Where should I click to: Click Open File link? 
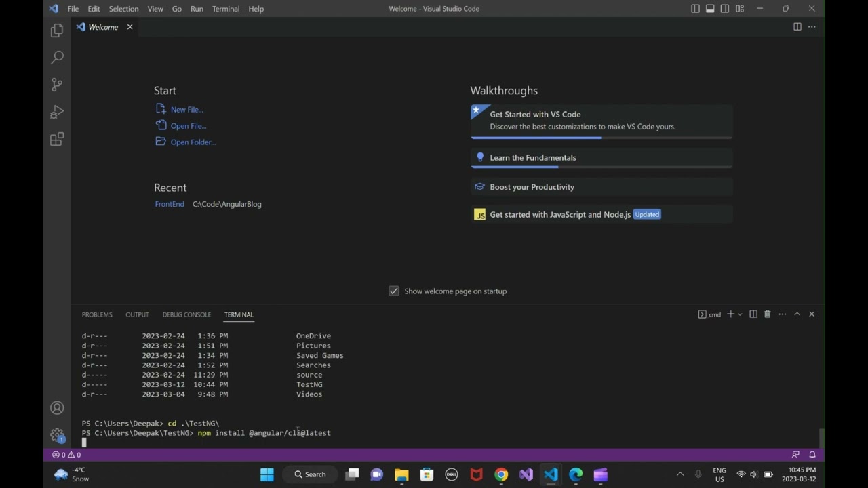(x=181, y=125)
